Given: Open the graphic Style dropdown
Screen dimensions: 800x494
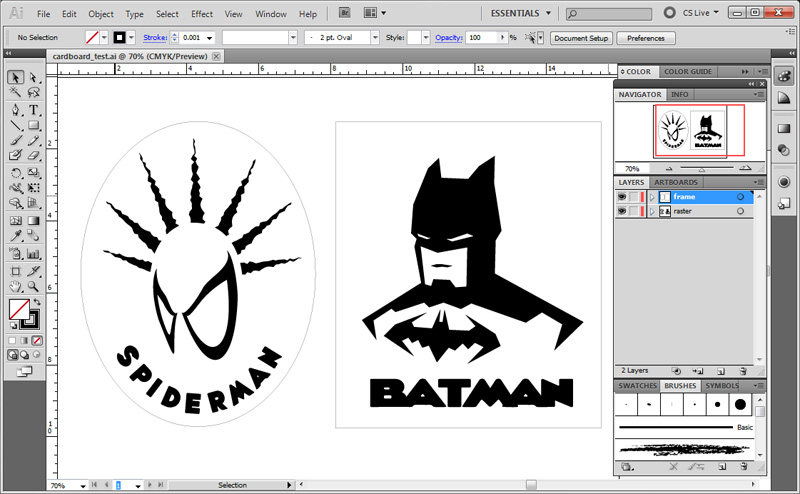Looking at the screenshot, I should [x=426, y=37].
